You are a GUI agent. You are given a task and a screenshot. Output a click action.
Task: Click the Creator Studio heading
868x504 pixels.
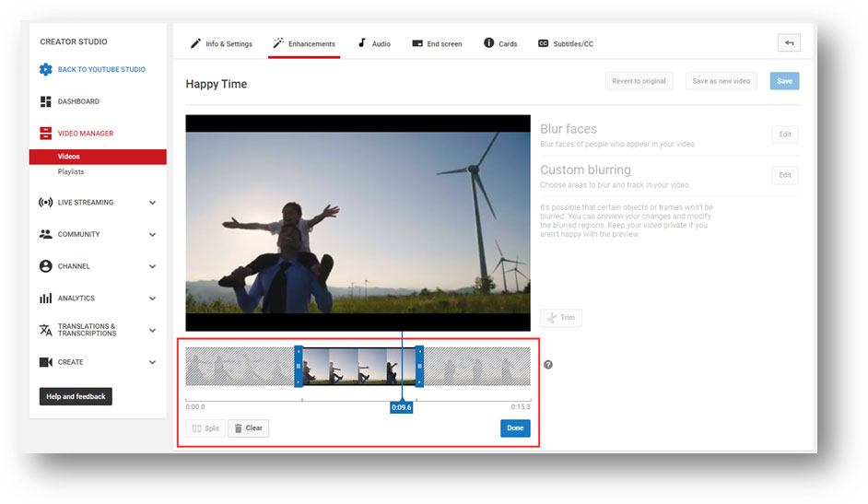[x=74, y=41]
